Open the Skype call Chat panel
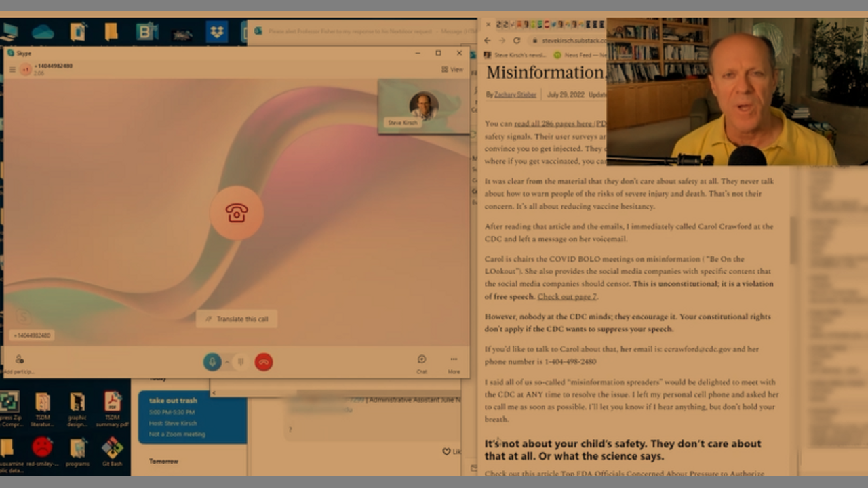868x488 pixels. pyautogui.click(x=422, y=363)
